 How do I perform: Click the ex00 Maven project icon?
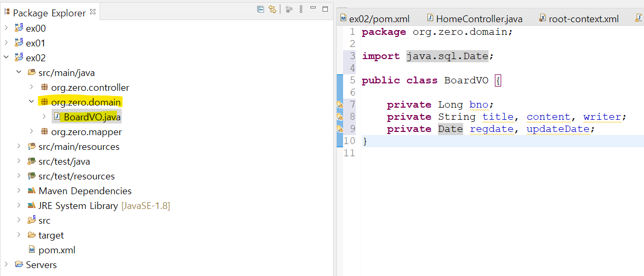(x=19, y=28)
